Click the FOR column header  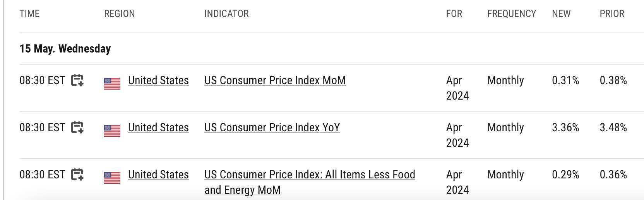[x=454, y=14]
